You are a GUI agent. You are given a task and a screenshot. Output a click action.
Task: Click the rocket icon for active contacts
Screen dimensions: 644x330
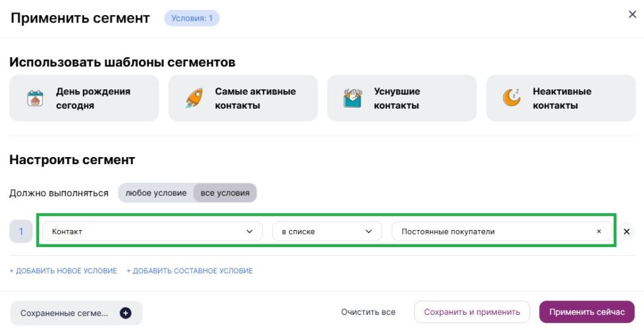click(194, 99)
